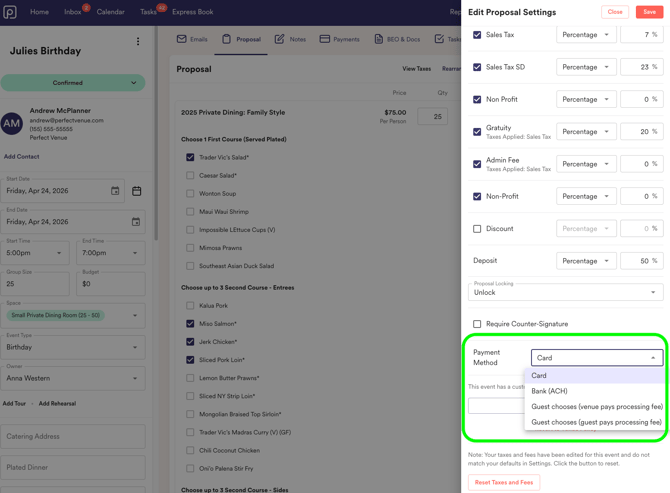The height and width of the screenshot is (493, 670).
Task: Click the Tasks notification badge in top bar
Action: coord(161,8)
